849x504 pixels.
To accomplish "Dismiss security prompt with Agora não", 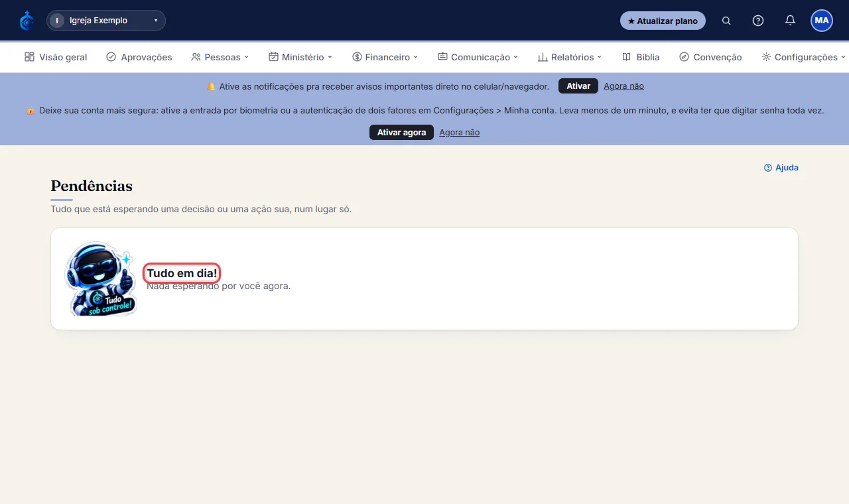I will coord(459,133).
